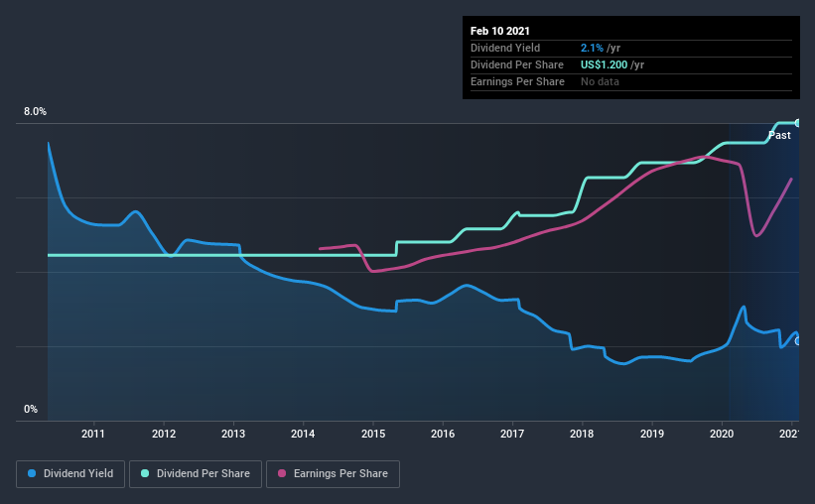Click the pink Earnings Per Share legend dot
This screenshot has height=504, width=815.
(x=282, y=473)
